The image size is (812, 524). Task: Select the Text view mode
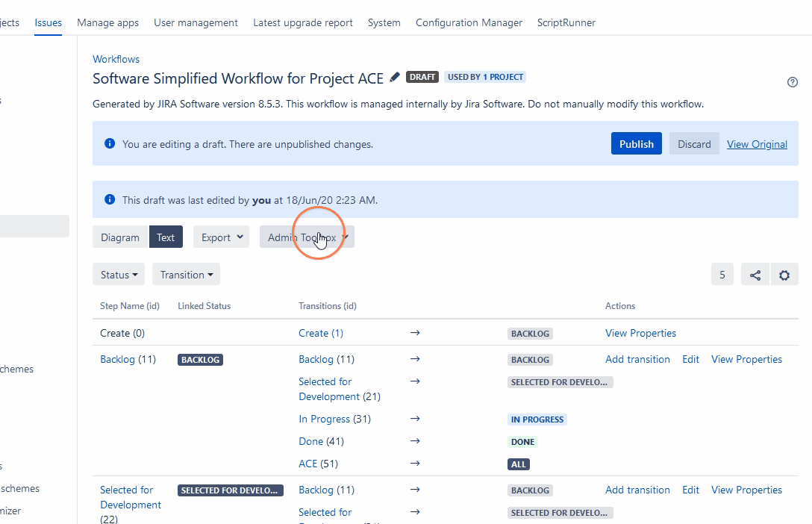(x=166, y=237)
